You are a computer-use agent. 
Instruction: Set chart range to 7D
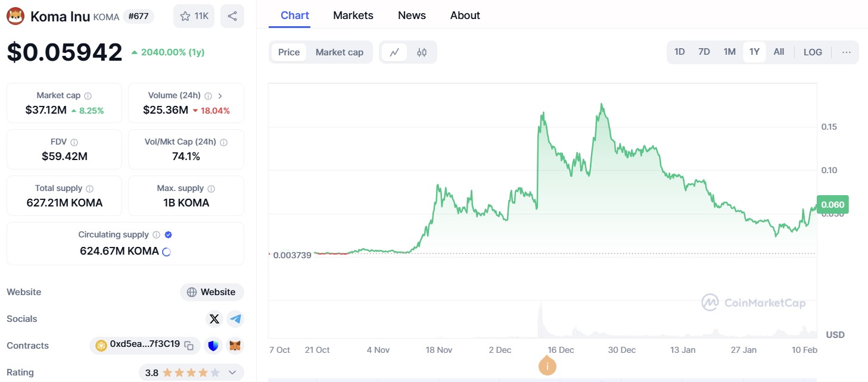tap(704, 52)
